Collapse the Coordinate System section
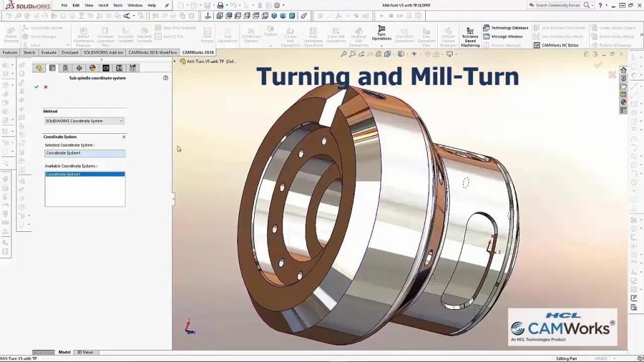The height and width of the screenshot is (362, 644). (x=124, y=137)
